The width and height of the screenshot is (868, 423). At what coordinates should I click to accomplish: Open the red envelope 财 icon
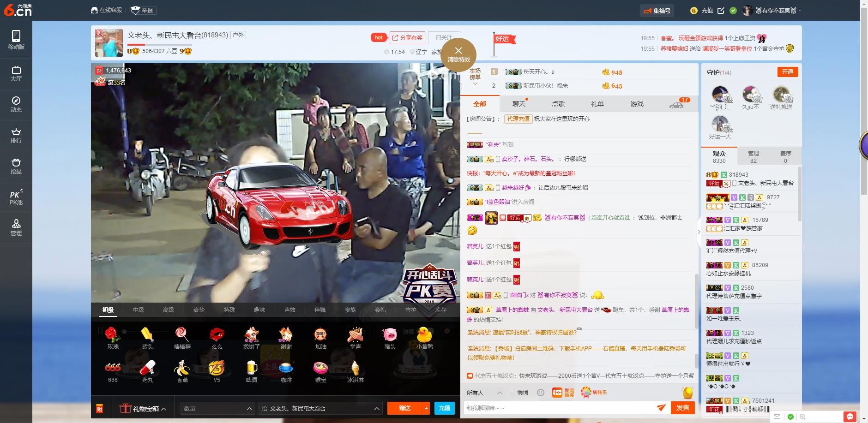99,409
